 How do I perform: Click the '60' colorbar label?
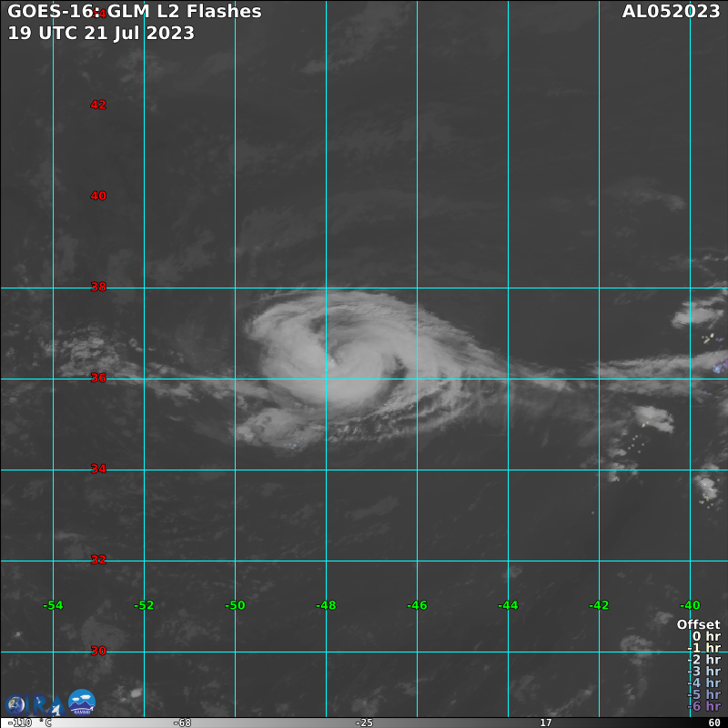click(714, 723)
